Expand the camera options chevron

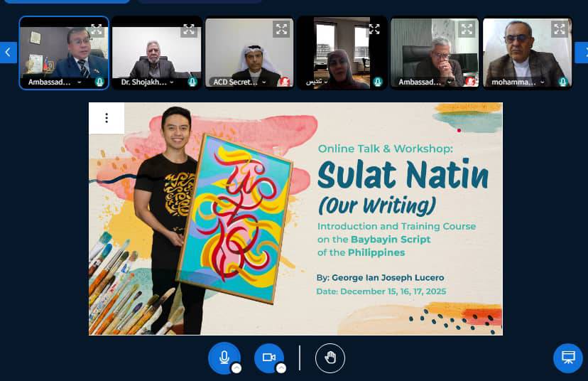[281, 368]
